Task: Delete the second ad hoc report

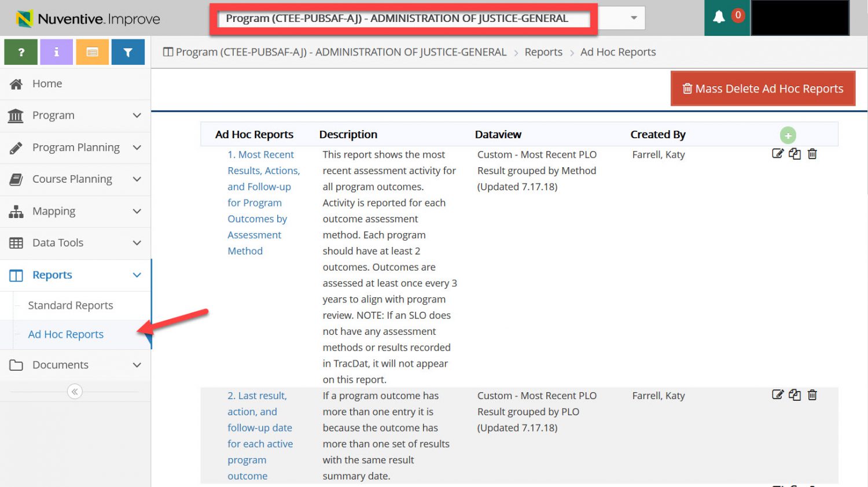Action: [812, 395]
